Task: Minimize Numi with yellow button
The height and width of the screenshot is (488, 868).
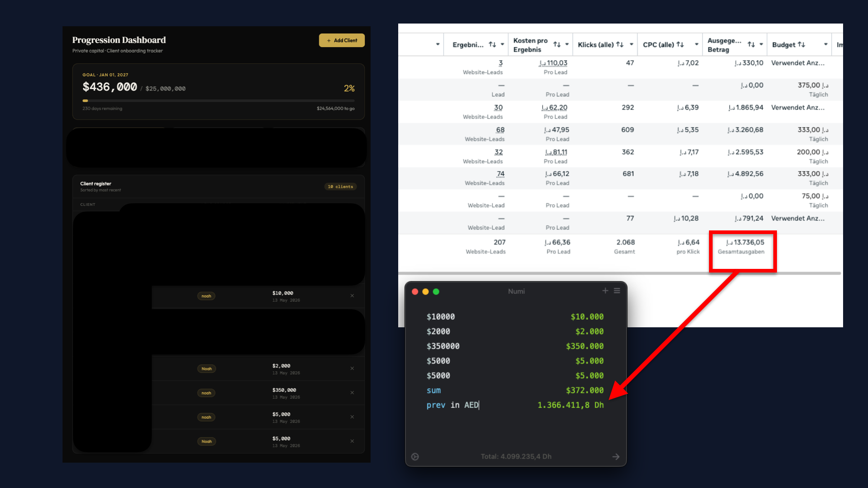Action: click(x=425, y=292)
